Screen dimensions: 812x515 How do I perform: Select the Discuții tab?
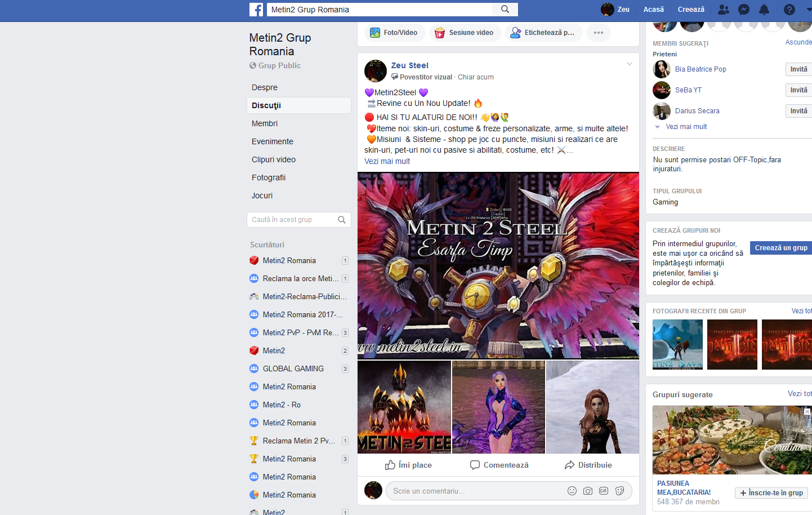coord(298,105)
